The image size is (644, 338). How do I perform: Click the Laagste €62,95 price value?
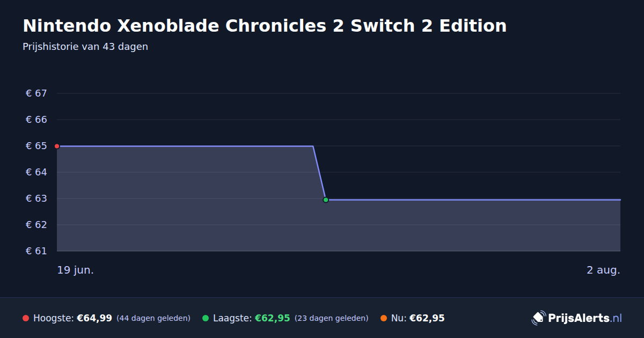272,318
